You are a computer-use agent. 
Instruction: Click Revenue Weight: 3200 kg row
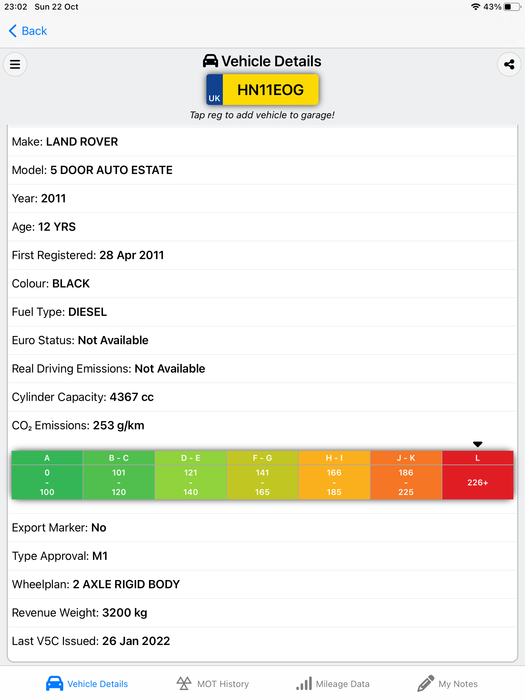click(x=262, y=612)
